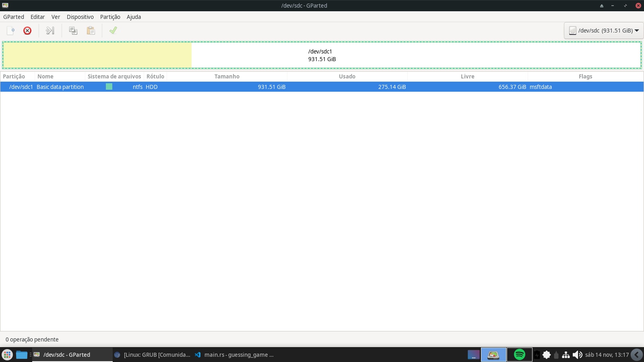Sort by Nome column header
Image resolution: width=644 pixels, height=362 pixels.
[x=60, y=76]
